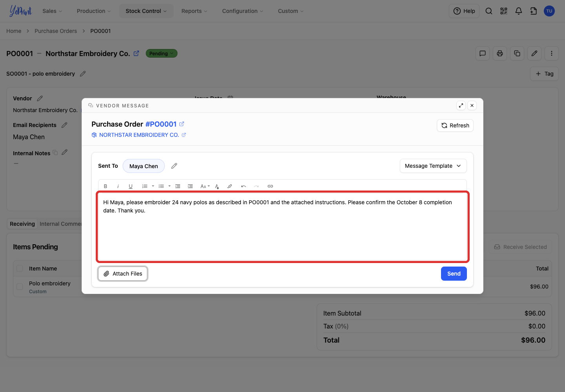Switch to the Receiving tab
Screen dimensions: 565x392
click(x=22, y=224)
